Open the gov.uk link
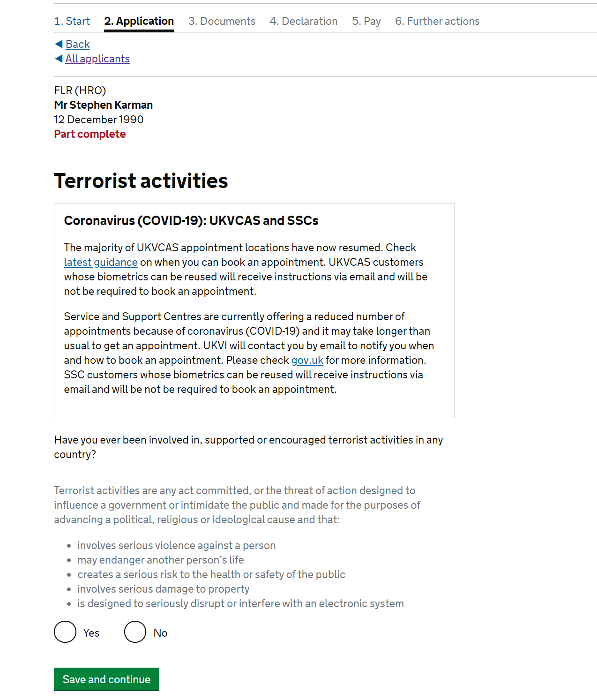Image resolution: width=597 pixels, height=700 pixels. pyautogui.click(x=307, y=360)
